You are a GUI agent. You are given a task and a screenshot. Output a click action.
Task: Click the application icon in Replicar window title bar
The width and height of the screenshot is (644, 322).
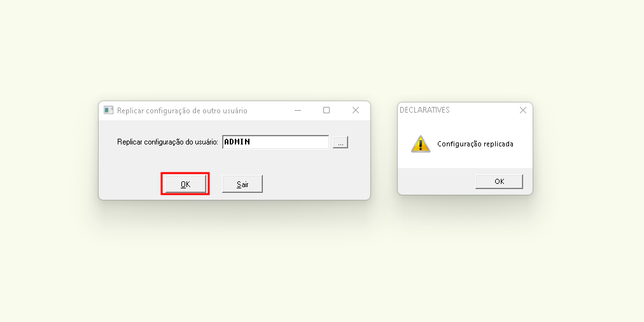tap(108, 110)
